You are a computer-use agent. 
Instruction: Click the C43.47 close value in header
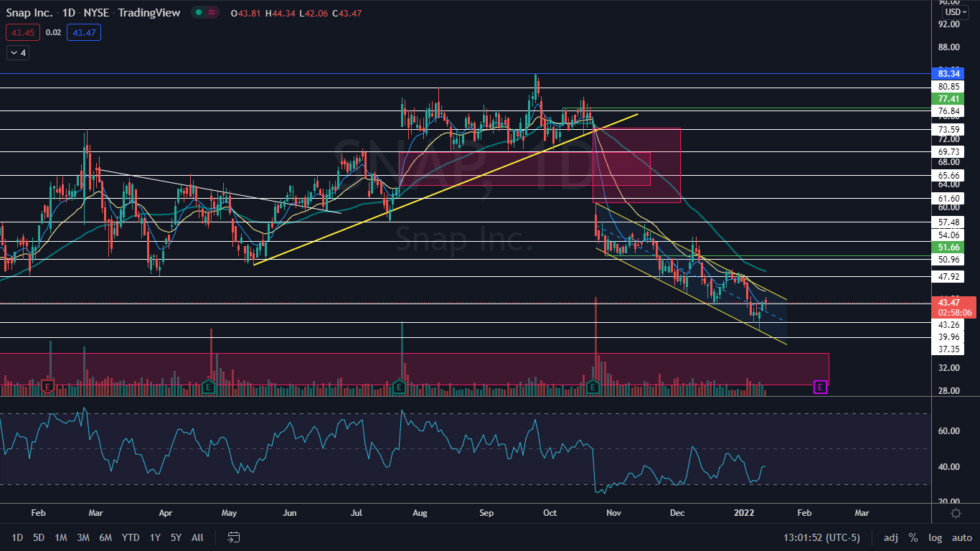[348, 13]
